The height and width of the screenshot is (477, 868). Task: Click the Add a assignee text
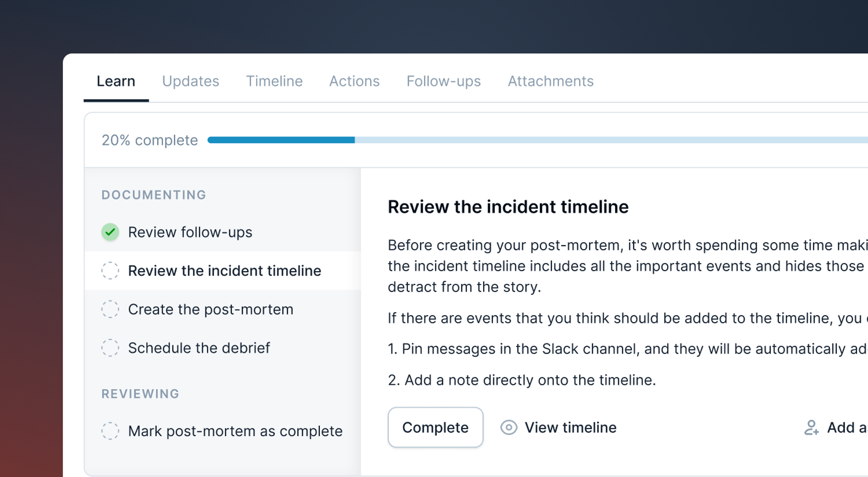(x=846, y=428)
